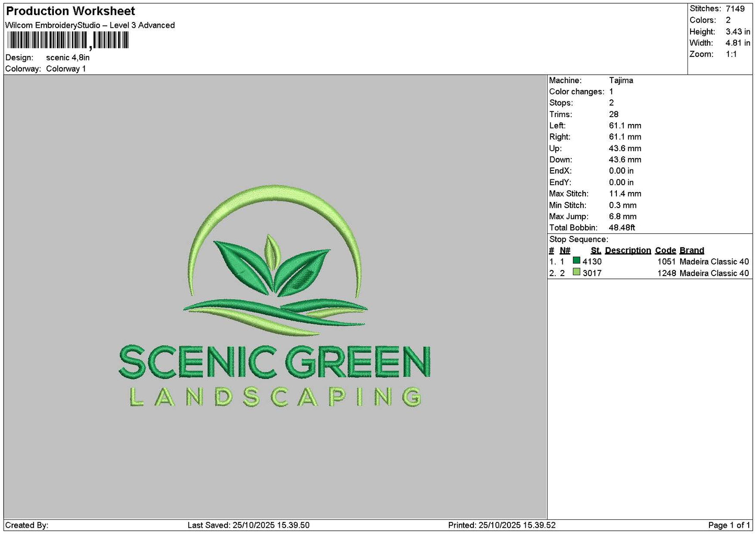Click the Machine value Tajima
Viewport: 756px width, 534px height.
pyautogui.click(x=621, y=80)
